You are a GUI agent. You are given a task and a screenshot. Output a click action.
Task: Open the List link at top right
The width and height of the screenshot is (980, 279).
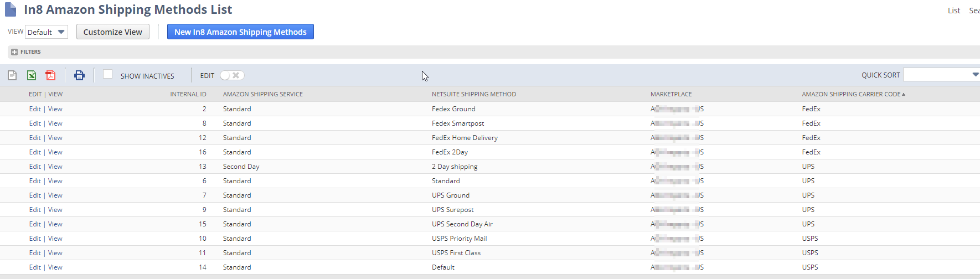(953, 11)
